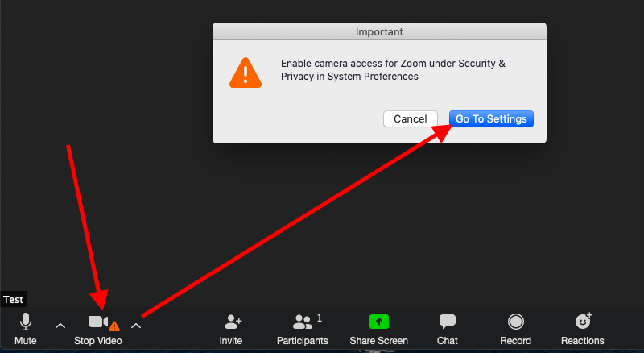Expand video options arrow next to Stop Video
The image size is (644, 353).
(136, 326)
